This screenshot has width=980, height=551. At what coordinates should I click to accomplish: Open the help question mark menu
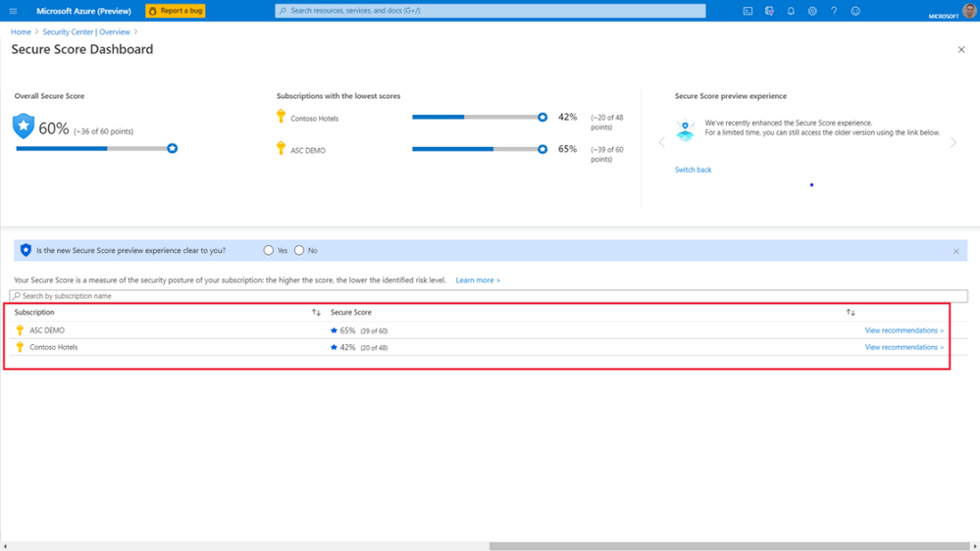click(x=834, y=11)
